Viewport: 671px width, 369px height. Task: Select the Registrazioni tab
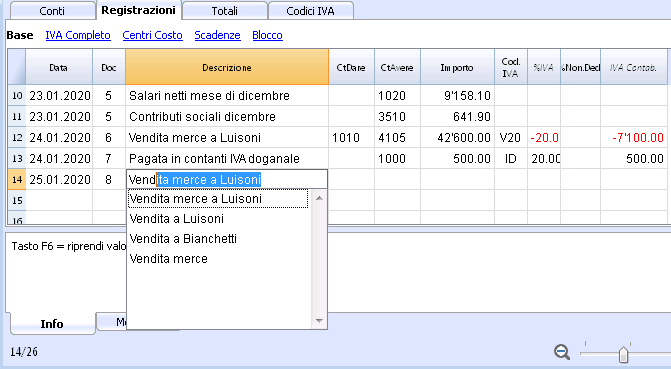point(138,10)
